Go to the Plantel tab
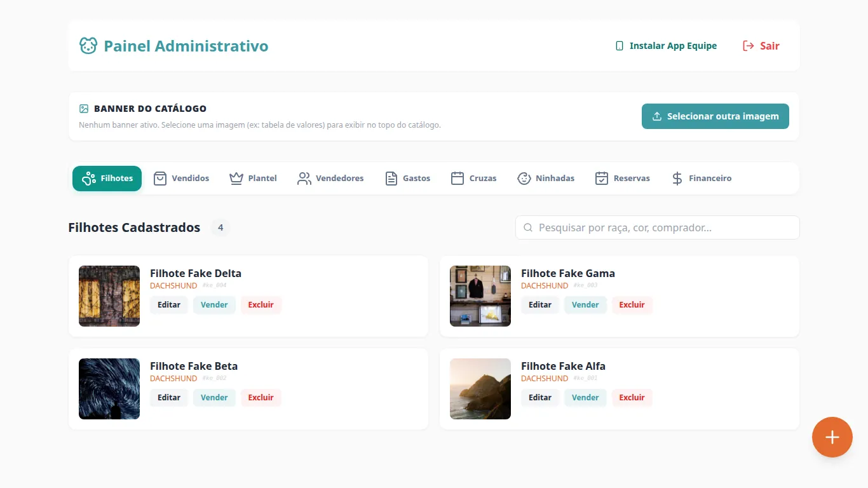 click(253, 179)
